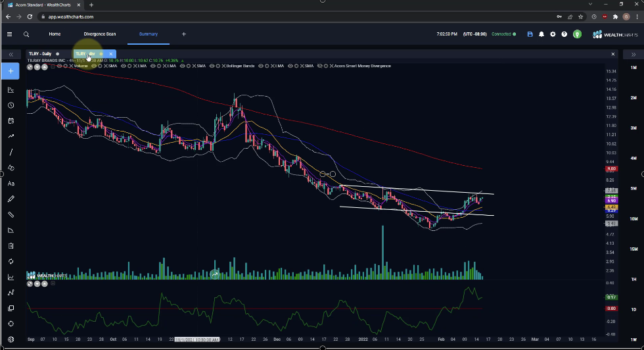Click the blue plus add button in left toolbar

[11, 71]
